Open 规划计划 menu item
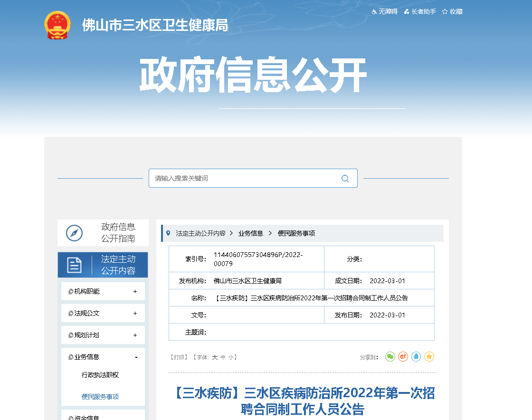Viewport: 532px width, 420px height. (x=87, y=335)
